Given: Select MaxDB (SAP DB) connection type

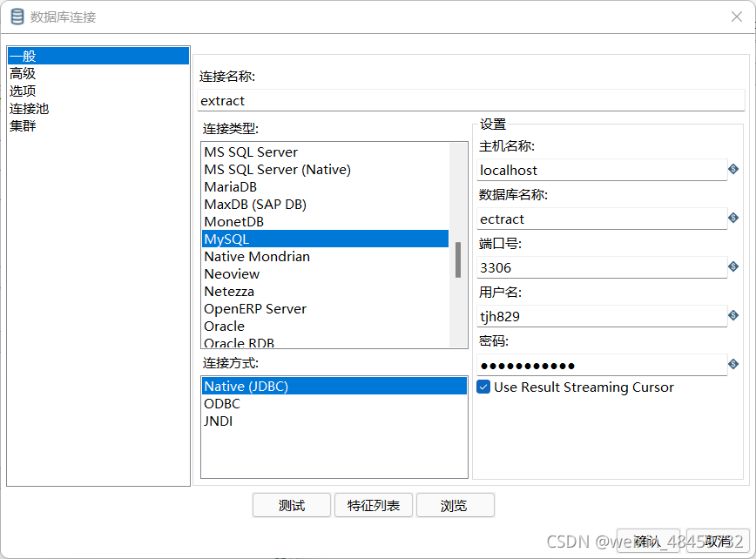Looking at the screenshot, I should pyautogui.click(x=326, y=204).
